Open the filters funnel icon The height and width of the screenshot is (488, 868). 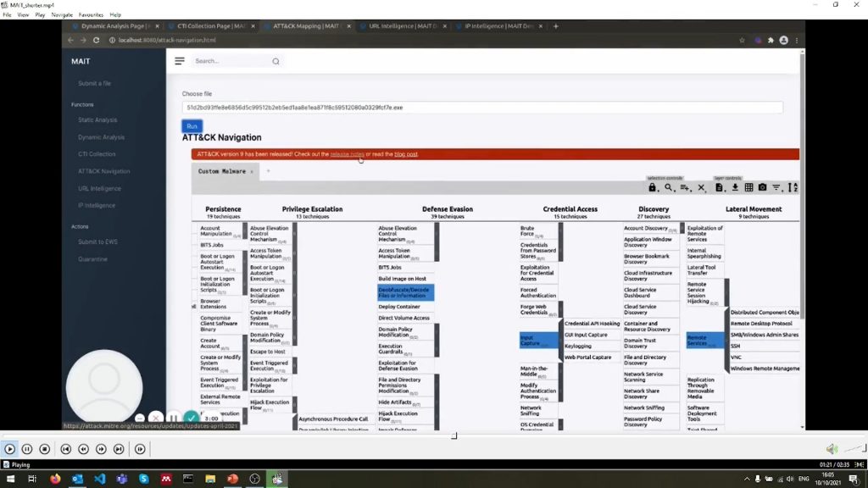tap(776, 187)
